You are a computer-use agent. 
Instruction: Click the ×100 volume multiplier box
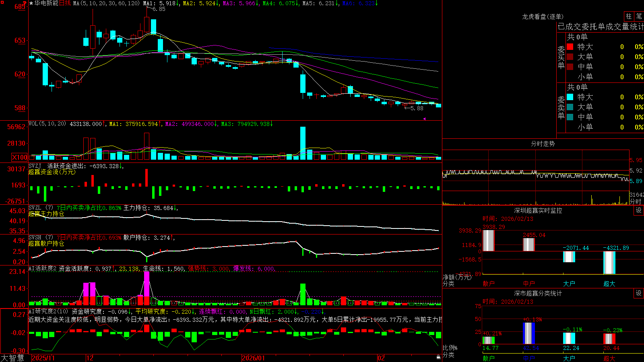(20, 157)
